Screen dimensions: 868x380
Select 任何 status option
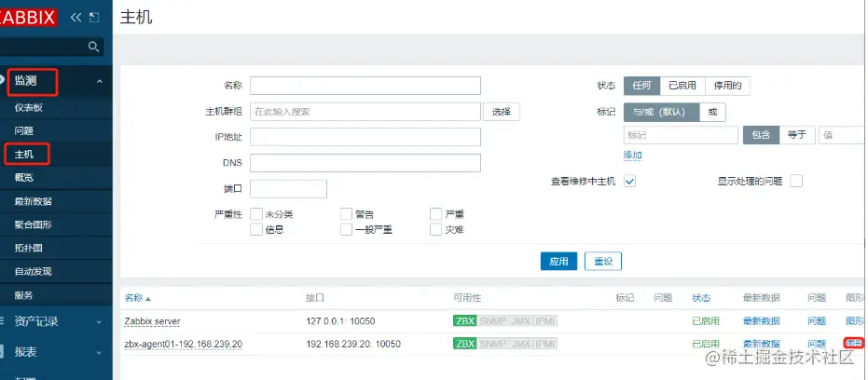642,86
